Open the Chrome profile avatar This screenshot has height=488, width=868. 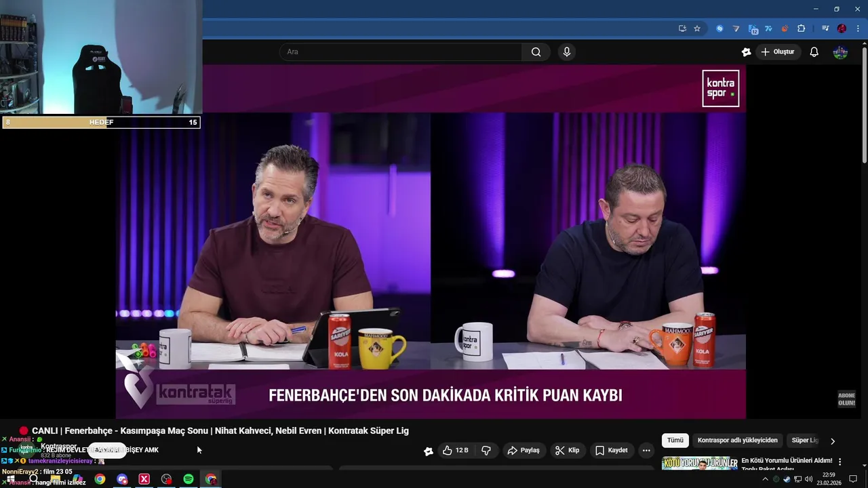(842, 28)
